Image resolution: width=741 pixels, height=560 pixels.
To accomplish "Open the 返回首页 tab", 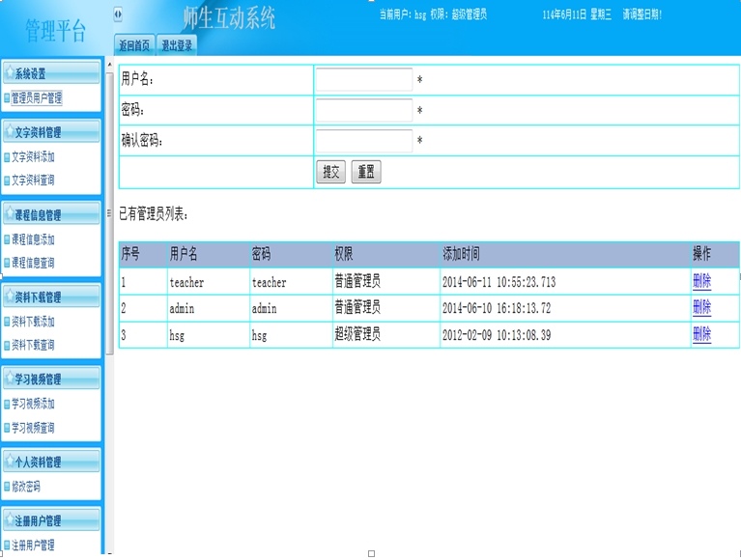I will (x=134, y=45).
